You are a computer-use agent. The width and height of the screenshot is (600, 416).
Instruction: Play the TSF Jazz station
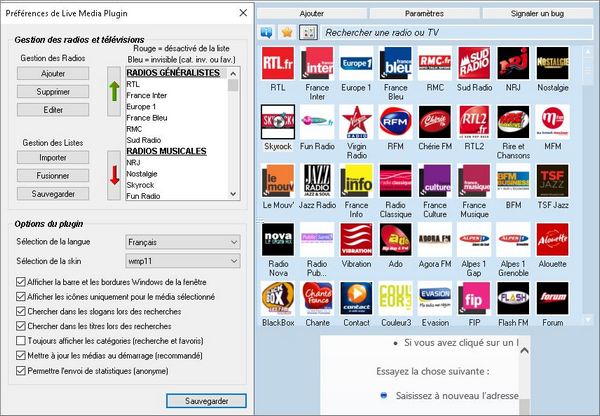tap(553, 181)
